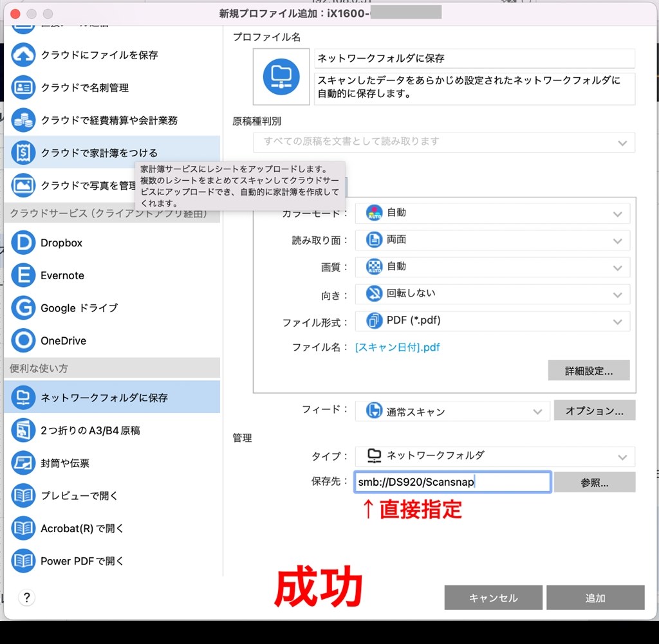Click the network folder type icon

click(374, 455)
